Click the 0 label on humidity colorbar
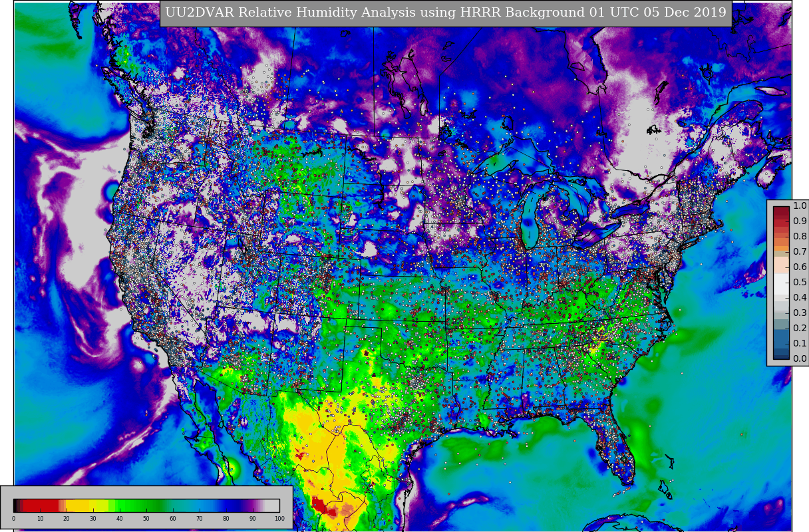The height and width of the screenshot is (532, 809). coord(13,518)
